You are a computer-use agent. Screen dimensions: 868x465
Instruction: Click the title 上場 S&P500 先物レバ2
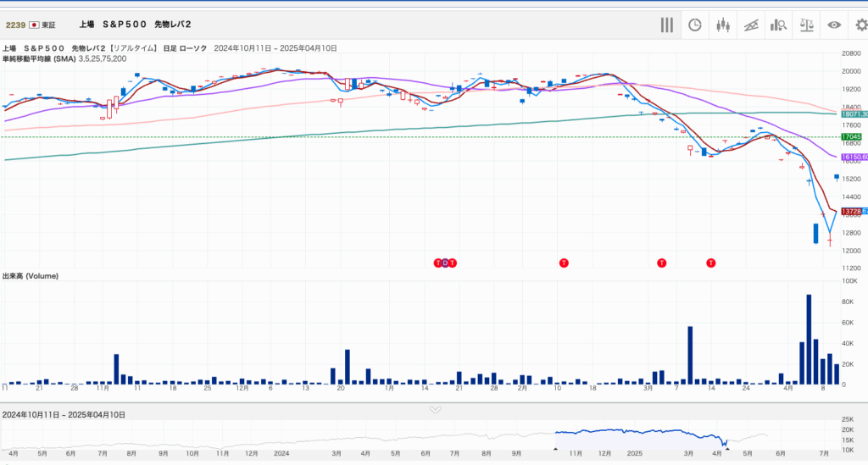pyautogui.click(x=135, y=25)
